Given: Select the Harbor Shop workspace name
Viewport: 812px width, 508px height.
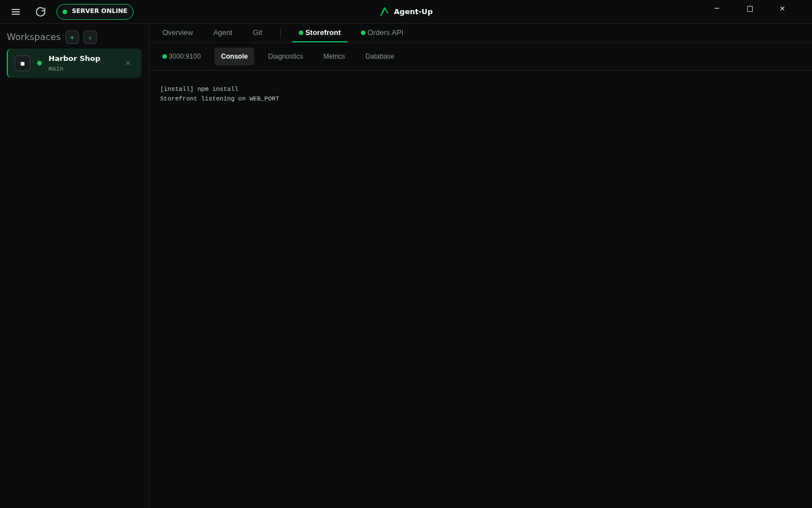Looking at the screenshot, I should click(x=74, y=58).
